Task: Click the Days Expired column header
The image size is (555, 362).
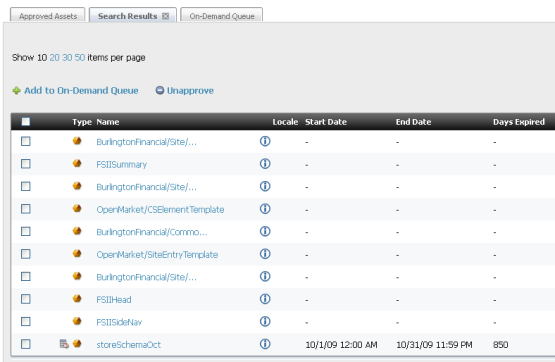Action: 519,122
